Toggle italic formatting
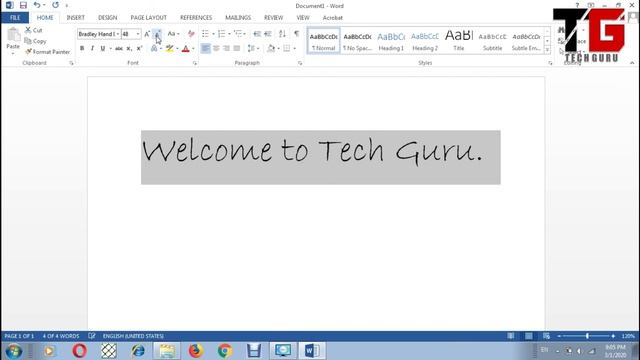Image resolution: width=640 pixels, height=360 pixels. coord(92,49)
